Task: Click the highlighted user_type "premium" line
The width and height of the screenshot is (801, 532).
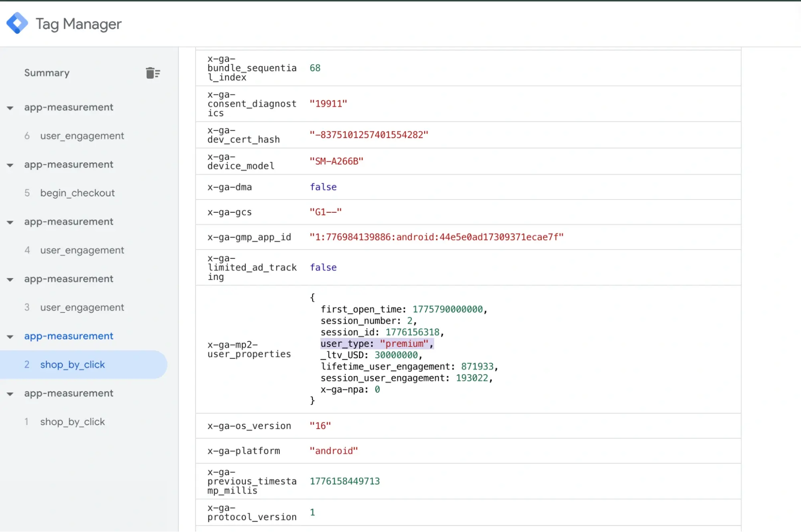Action: point(377,344)
